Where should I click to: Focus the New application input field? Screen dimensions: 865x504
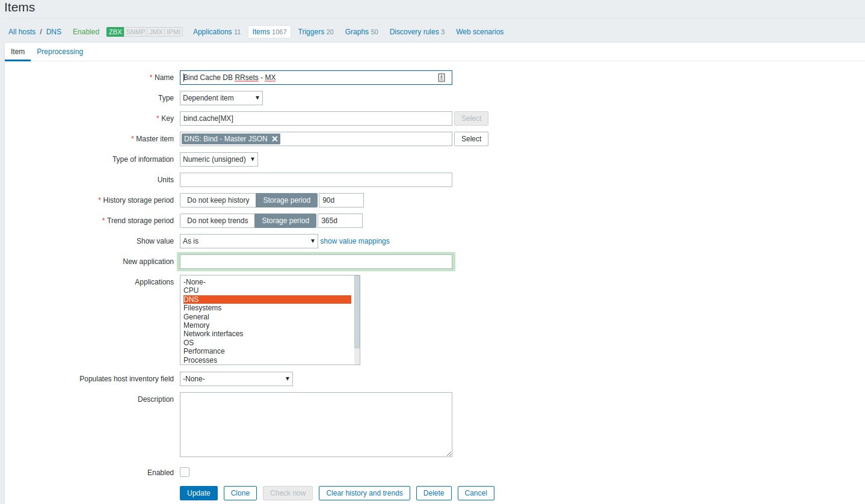pos(316,262)
